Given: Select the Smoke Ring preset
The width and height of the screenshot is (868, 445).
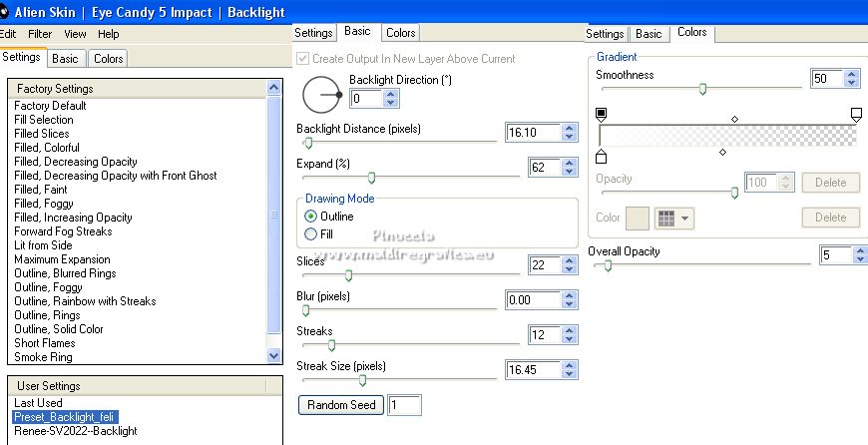Looking at the screenshot, I should click(x=43, y=357).
